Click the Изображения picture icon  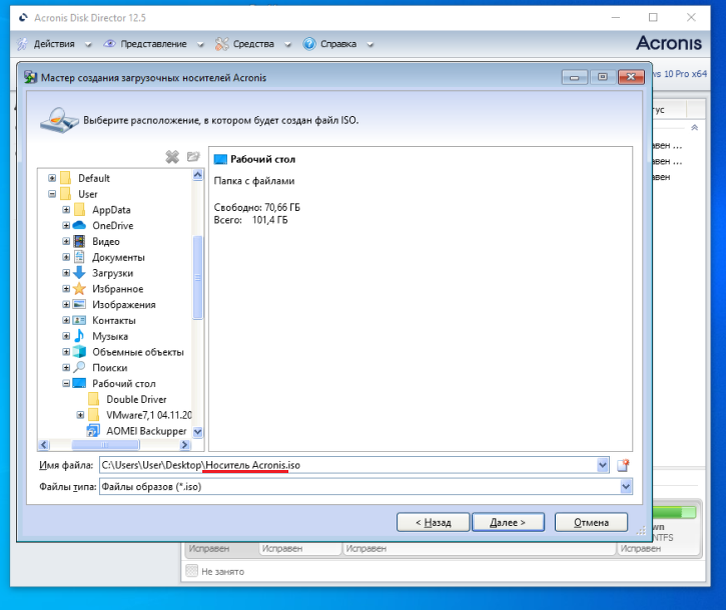coord(80,304)
